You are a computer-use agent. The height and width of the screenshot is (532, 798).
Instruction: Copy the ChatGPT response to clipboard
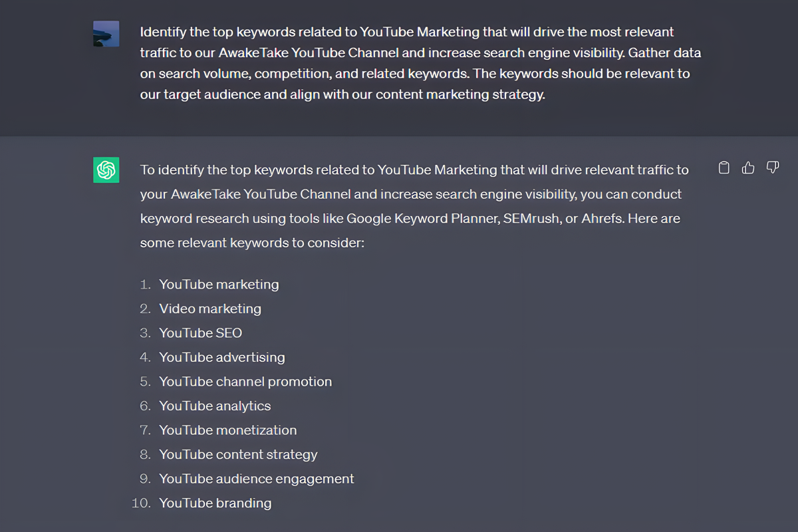724,168
